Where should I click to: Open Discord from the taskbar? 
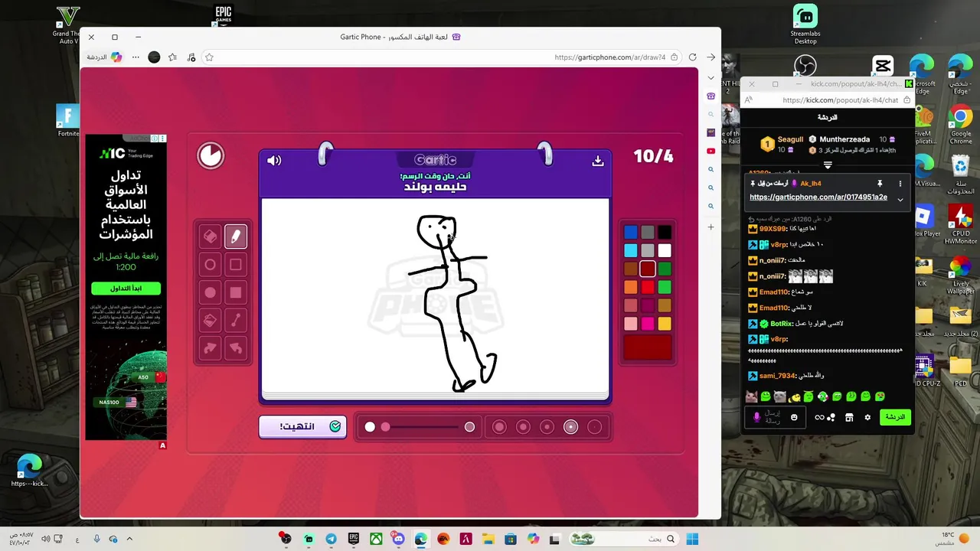point(398,539)
